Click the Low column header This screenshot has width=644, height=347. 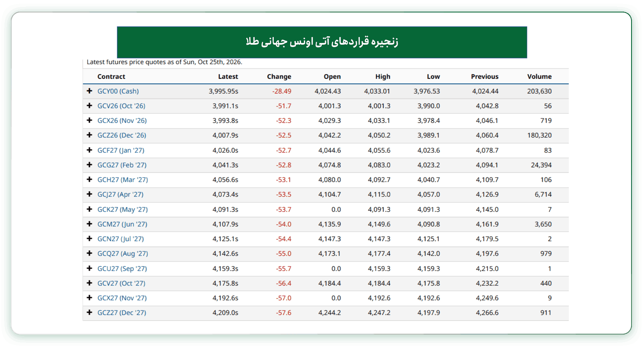[x=433, y=76]
